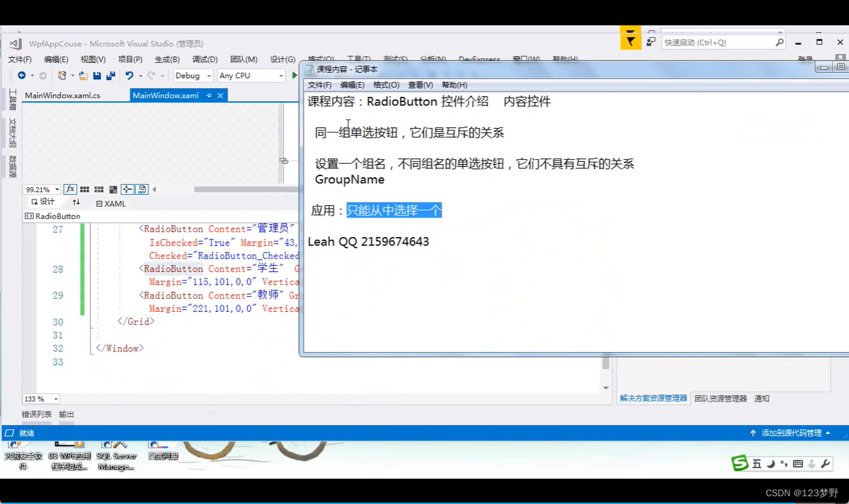Click the Open File folder icon
Screen dimensions: 849x504
click(x=83, y=76)
